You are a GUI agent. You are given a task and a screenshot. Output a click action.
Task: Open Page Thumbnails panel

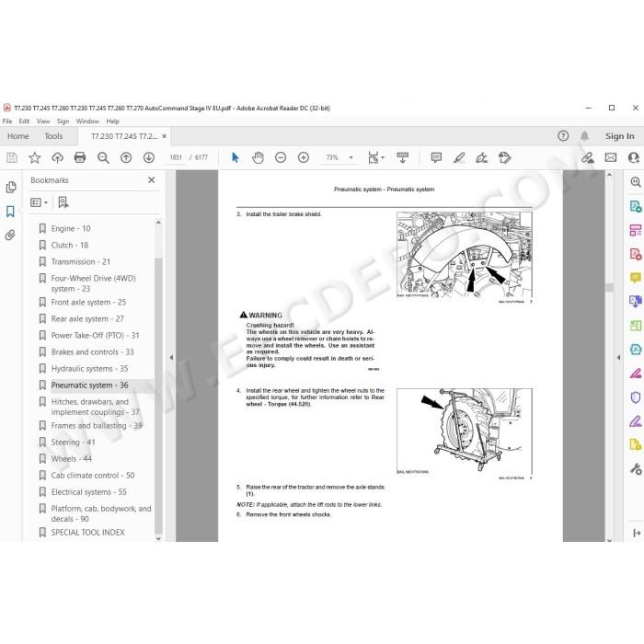11,188
